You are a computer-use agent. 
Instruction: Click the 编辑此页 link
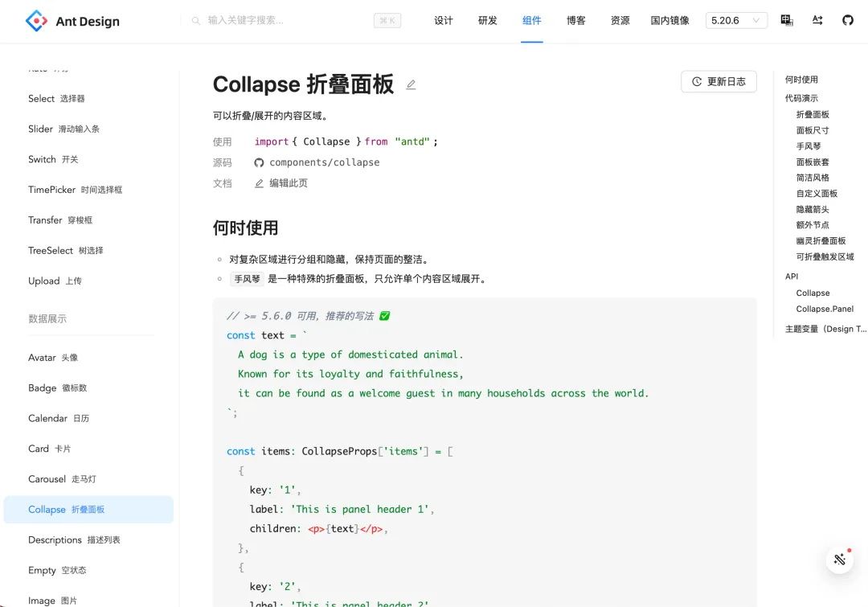(x=289, y=183)
